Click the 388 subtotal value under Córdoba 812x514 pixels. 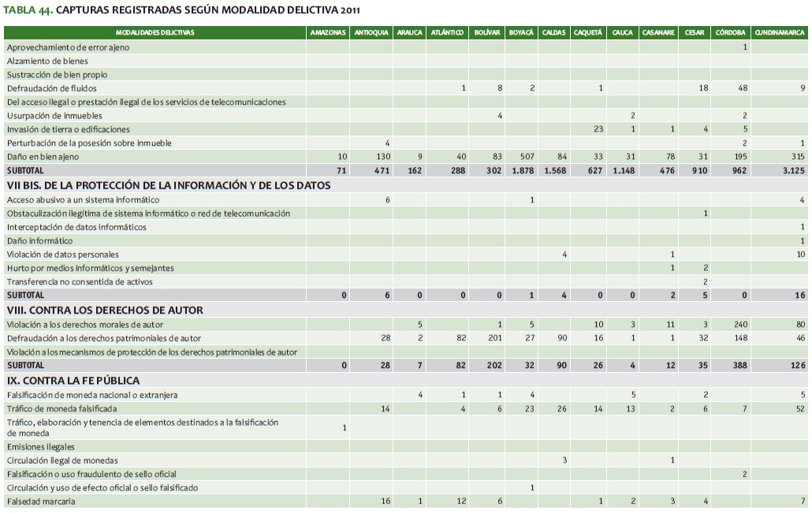[x=739, y=366]
